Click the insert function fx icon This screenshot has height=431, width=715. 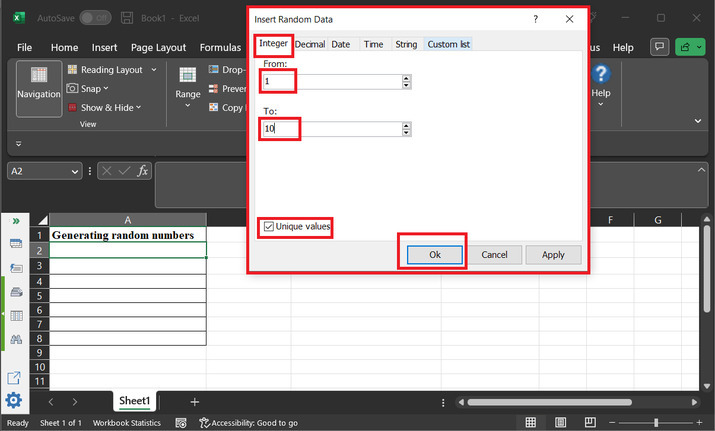pyautogui.click(x=143, y=171)
